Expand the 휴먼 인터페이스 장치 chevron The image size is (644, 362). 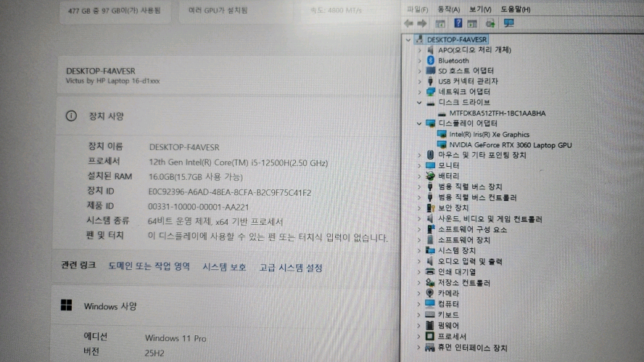(418, 347)
